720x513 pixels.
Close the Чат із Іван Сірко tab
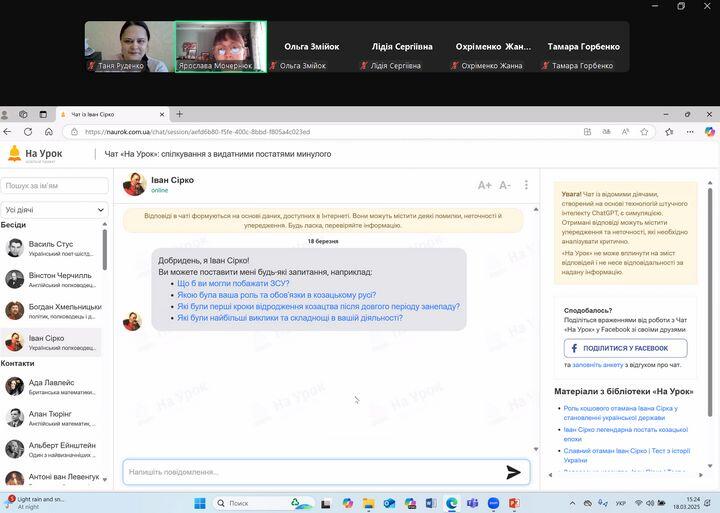coord(162,114)
